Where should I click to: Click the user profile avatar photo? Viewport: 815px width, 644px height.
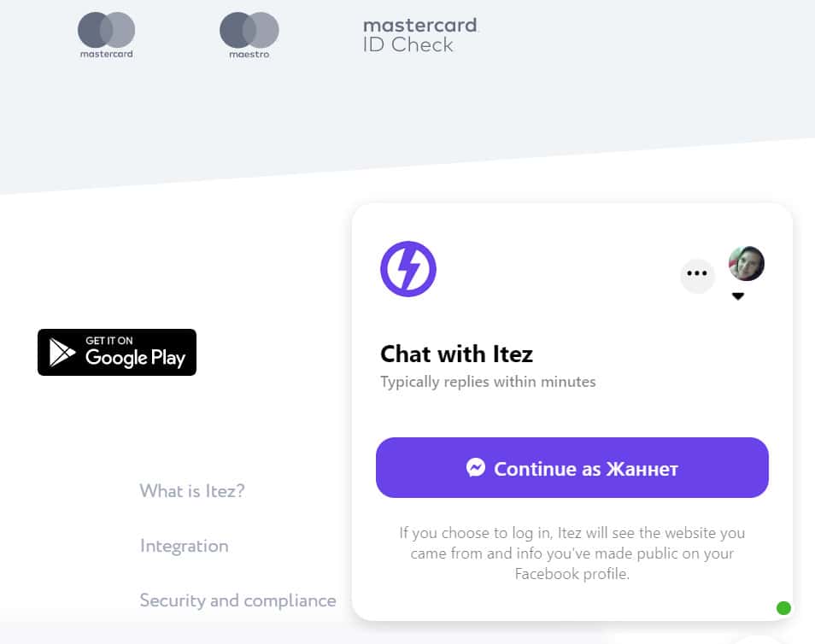[x=746, y=264]
